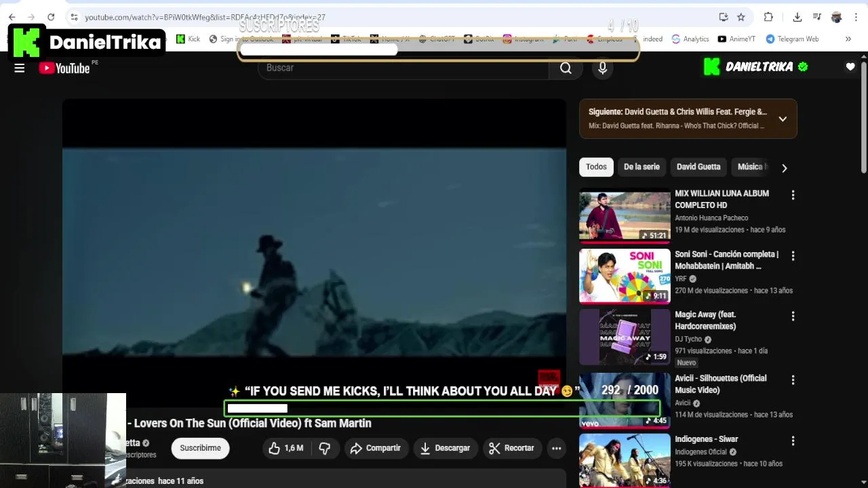Click the Suscribirme button
868x488 pixels.
click(x=200, y=448)
